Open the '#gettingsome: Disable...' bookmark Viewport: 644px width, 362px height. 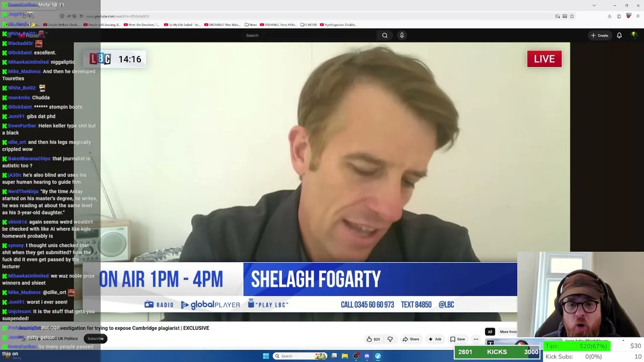(x=338, y=25)
